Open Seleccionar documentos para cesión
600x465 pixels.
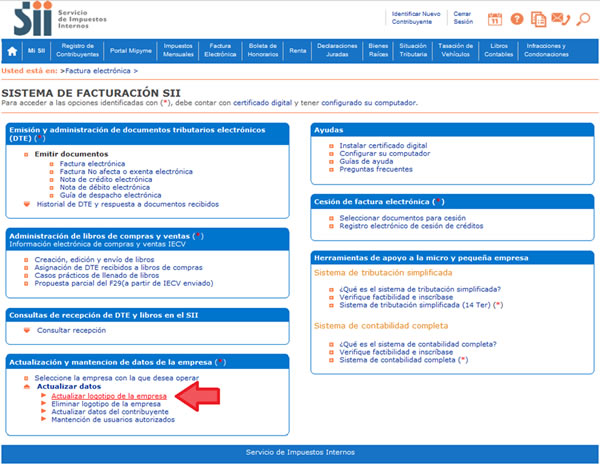[403, 218]
